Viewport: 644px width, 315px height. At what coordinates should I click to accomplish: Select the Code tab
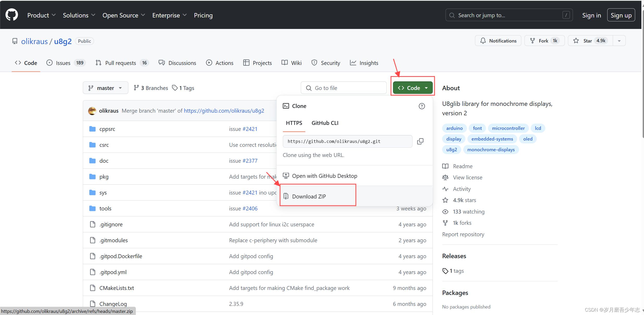26,63
